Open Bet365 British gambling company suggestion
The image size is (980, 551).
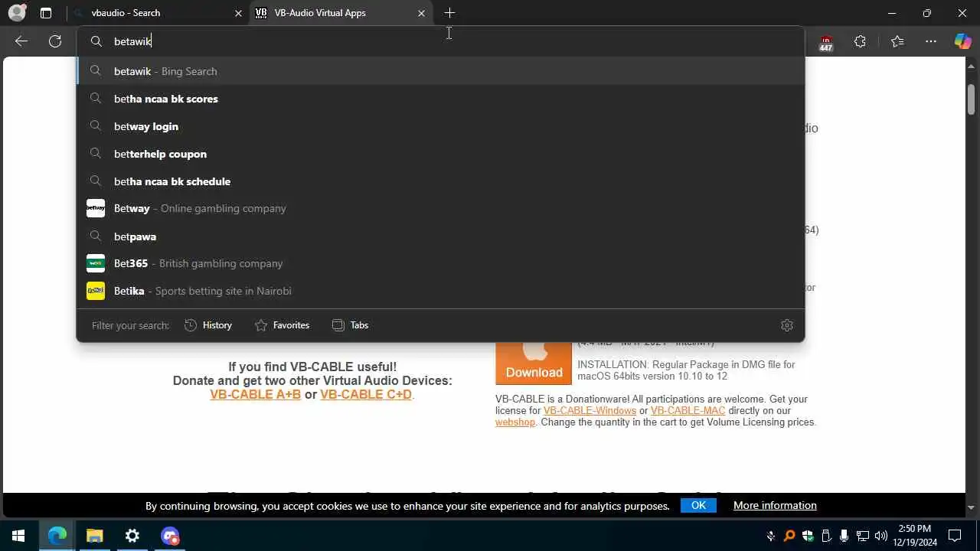coord(440,263)
